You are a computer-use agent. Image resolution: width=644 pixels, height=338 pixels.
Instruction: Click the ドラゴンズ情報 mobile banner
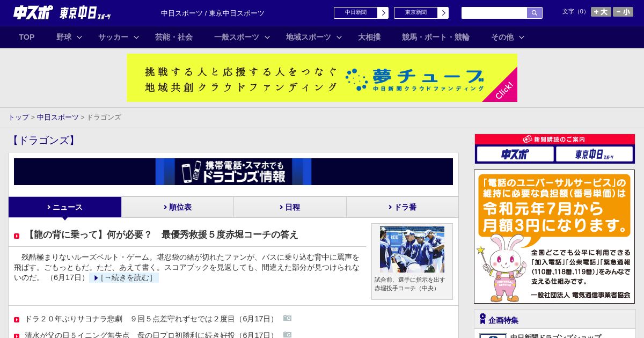(x=233, y=172)
